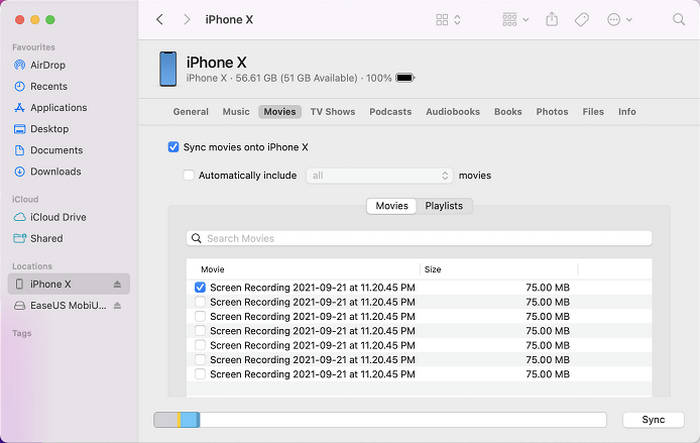
Task: Switch to the General tab
Action: (x=191, y=112)
